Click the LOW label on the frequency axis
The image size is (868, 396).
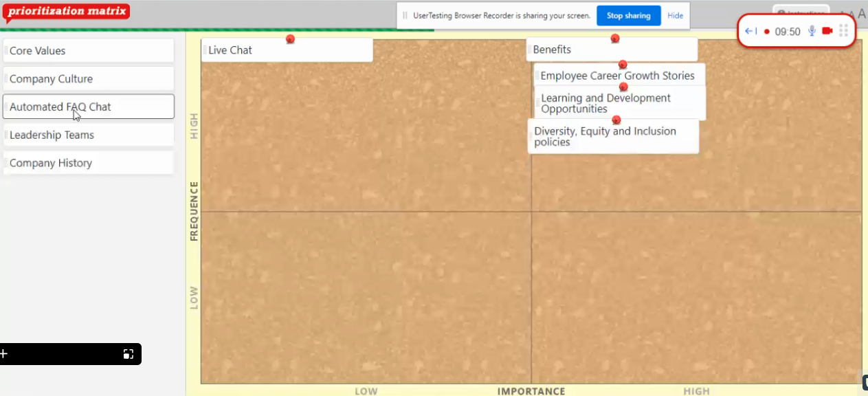(194, 298)
